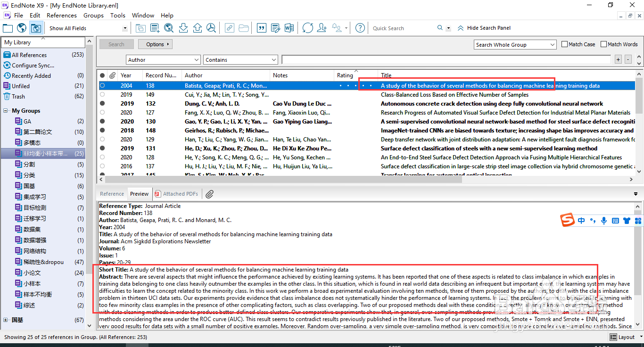Open the Quick Search options arrow
The width and height of the screenshot is (644, 347).
coord(448,28)
